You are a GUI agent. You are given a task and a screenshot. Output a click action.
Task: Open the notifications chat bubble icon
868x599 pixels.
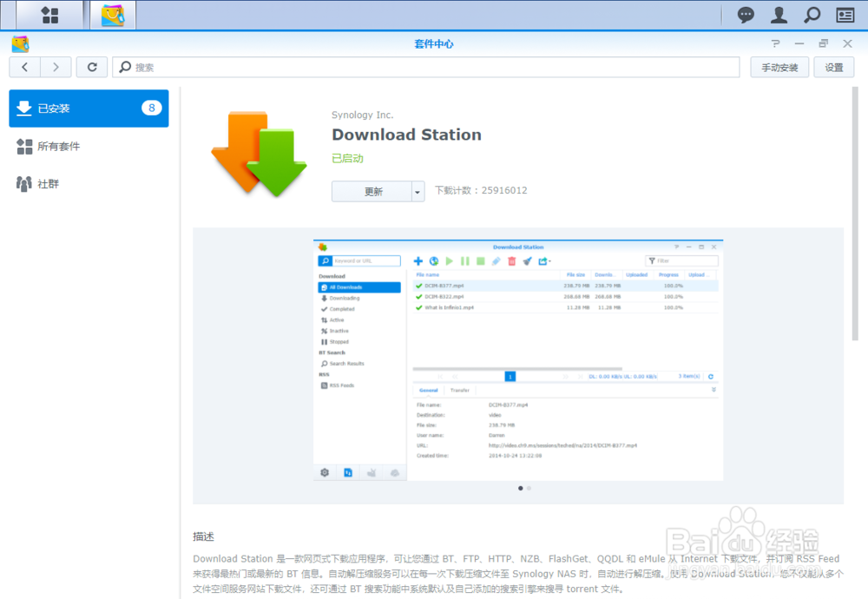pyautogui.click(x=746, y=15)
